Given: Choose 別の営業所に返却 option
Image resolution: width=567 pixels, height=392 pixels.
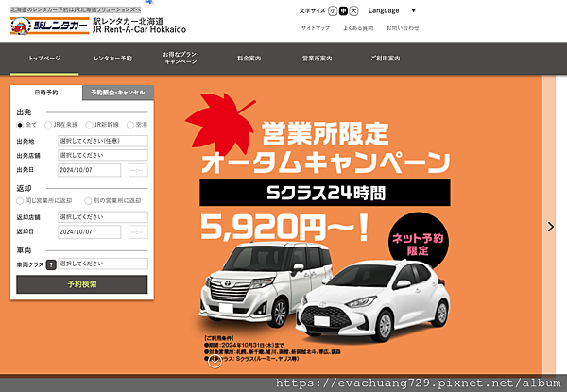Looking at the screenshot, I should (88, 201).
